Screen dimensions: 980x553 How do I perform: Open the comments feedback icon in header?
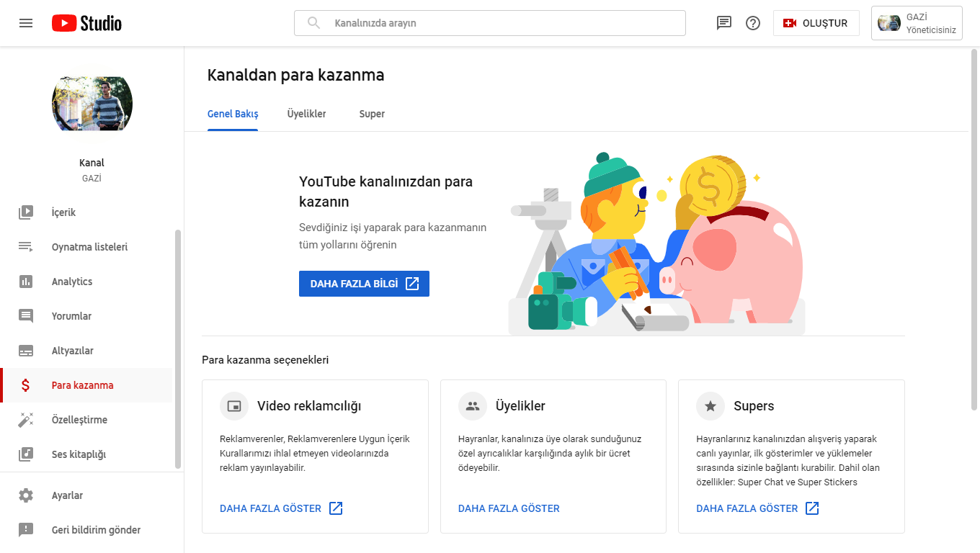pyautogui.click(x=724, y=23)
